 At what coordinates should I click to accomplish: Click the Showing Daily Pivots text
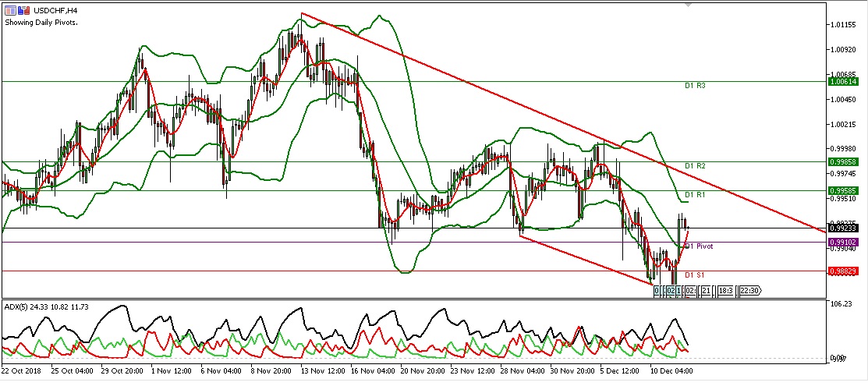pyautogui.click(x=46, y=22)
